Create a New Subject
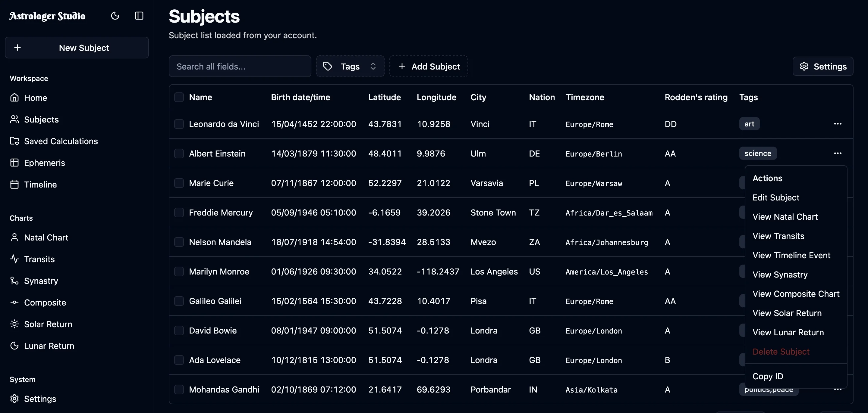Viewport: 868px width, 413px height. pos(77,48)
